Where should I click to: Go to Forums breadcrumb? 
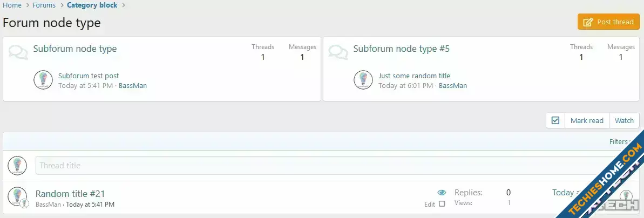tap(44, 5)
